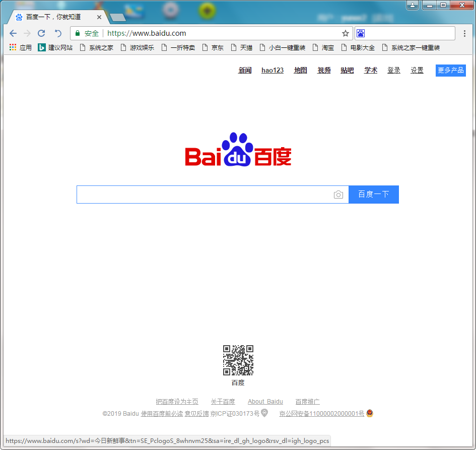The image size is (476, 450).
Task: Click the address bar URL
Action: point(146,33)
